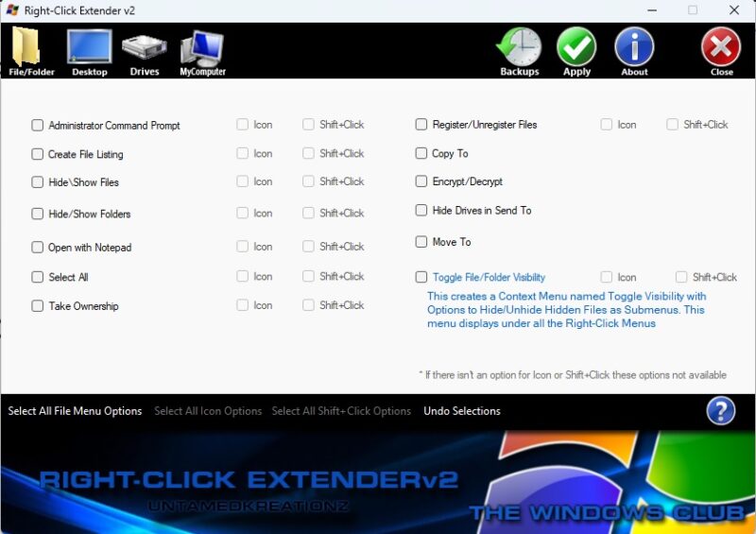Check Shift+Click box in Select All row
This screenshot has width=756, height=534.
(x=308, y=276)
